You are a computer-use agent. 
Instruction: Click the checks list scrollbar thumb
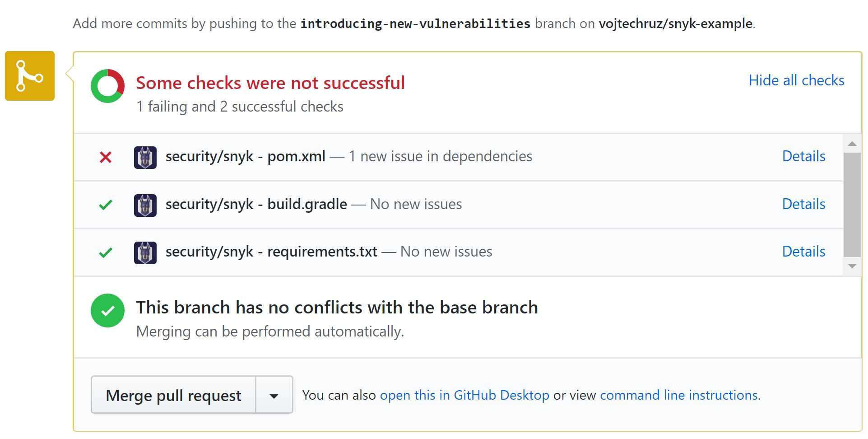click(x=852, y=204)
